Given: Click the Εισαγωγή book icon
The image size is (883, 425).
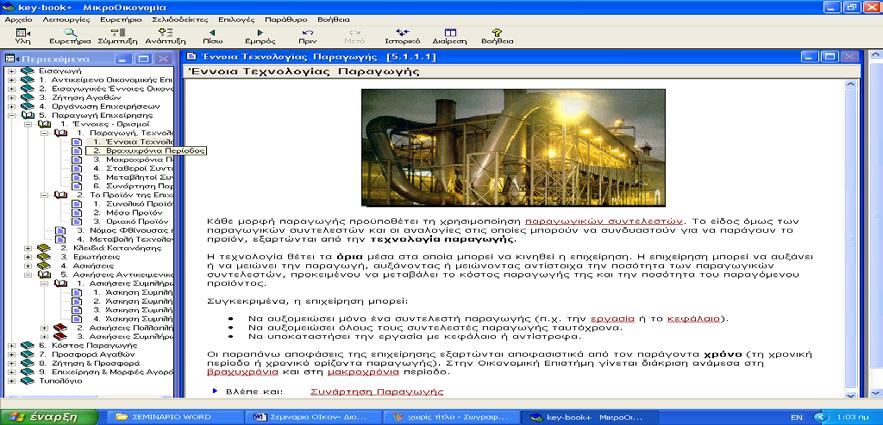Looking at the screenshot, I should 26,71.
